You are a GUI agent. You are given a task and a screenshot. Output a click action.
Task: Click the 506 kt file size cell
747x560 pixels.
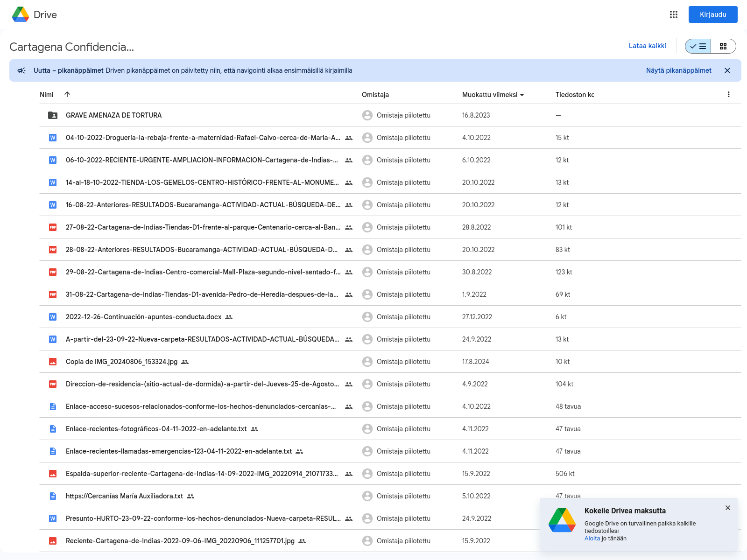565,474
